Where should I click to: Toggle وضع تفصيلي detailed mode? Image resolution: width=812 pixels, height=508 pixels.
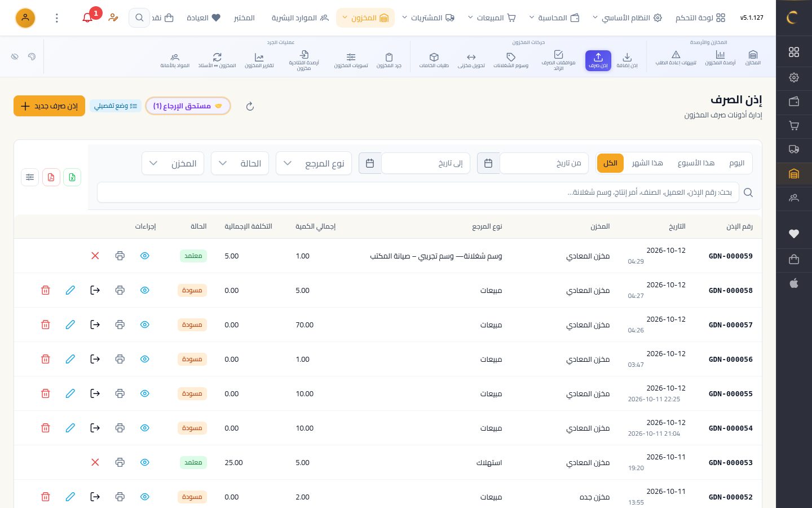pos(116,106)
